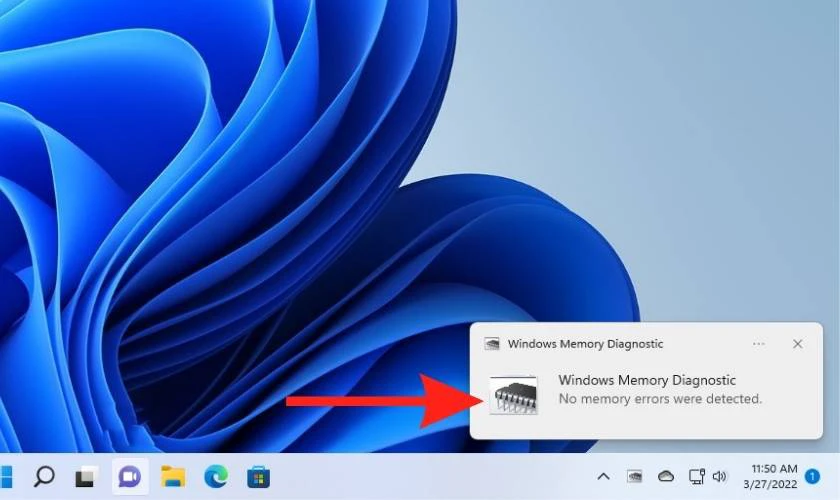Open OneDrive cloud tray icon
840x500 pixels.
point(665,477)
